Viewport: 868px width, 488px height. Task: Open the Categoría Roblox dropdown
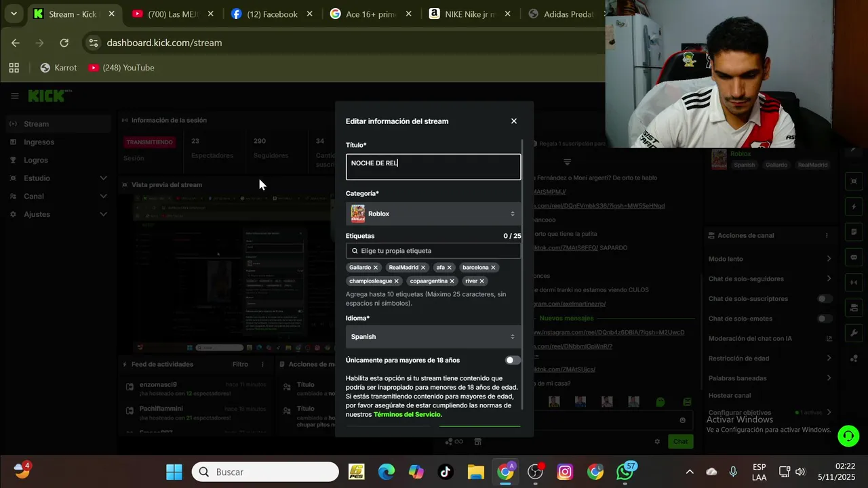(x=433, y=213)
